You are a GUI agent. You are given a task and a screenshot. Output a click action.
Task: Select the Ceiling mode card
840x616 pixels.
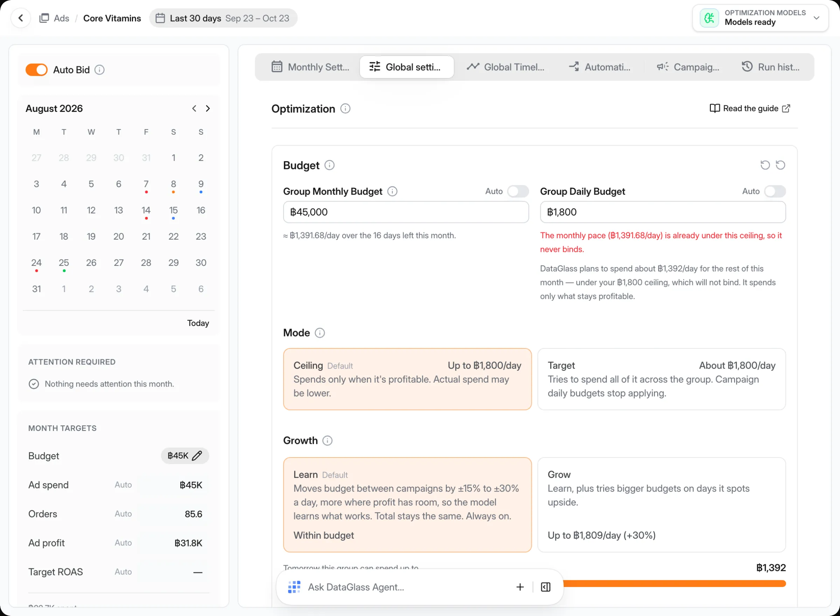407,379
